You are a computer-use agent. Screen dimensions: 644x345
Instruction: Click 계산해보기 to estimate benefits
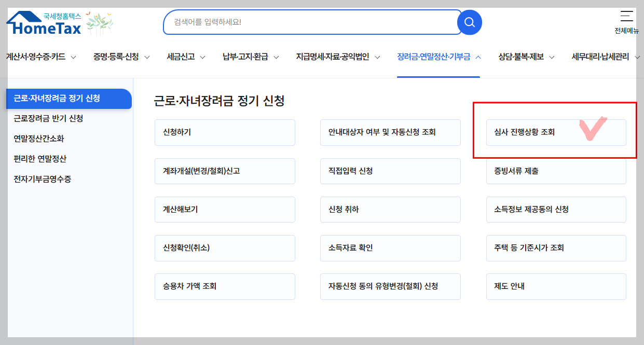(225, 209)
